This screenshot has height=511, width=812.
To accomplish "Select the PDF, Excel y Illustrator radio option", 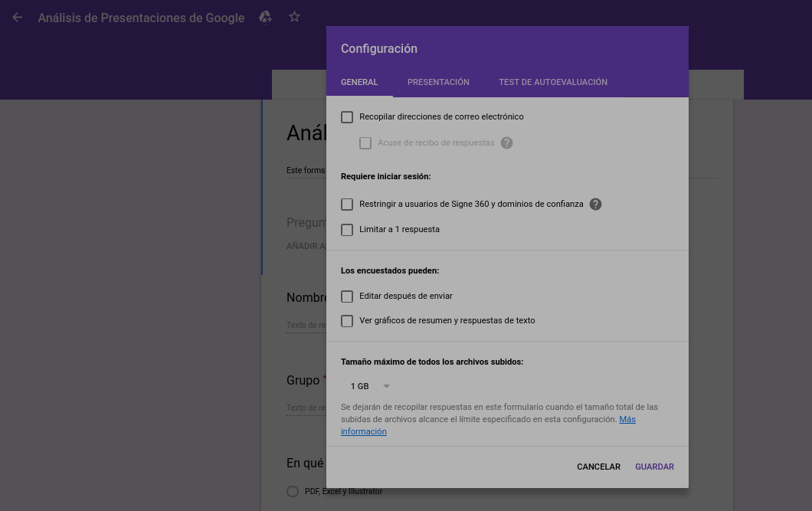I will click(292, 492).
